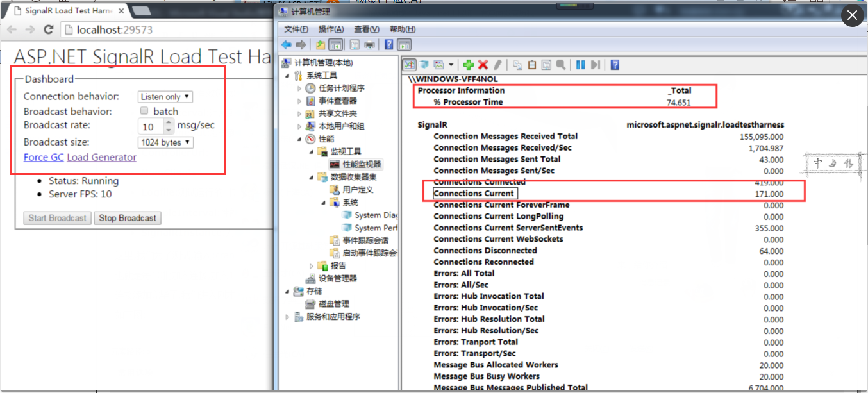Select 设备管理器 in the tree

[x=338, y=278]
